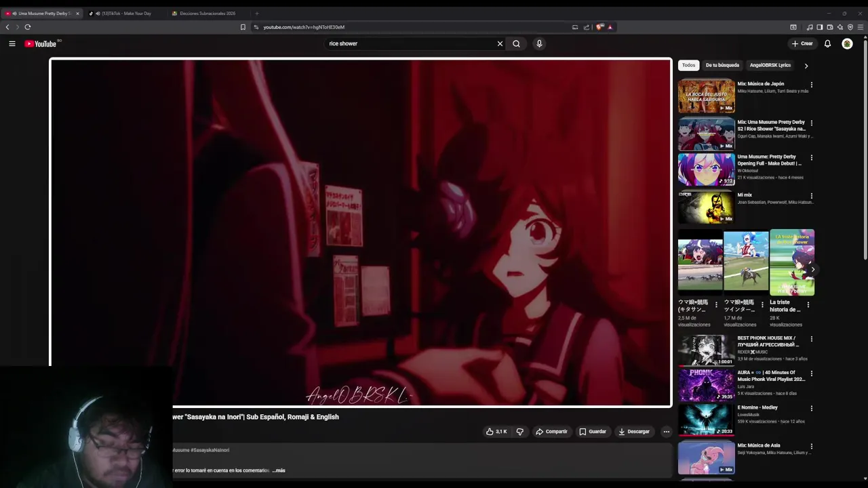This screenshot has height=488, width=868.
Task: Open the Mi mix thumbnail
Action: pos(706,207)
